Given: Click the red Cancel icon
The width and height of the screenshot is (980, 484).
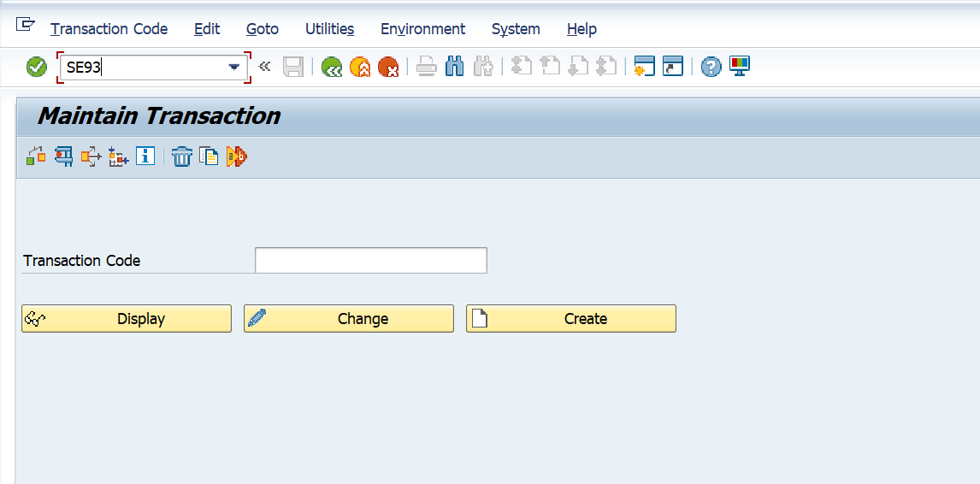Looking at the screenshot, I should (x=388, y=67).
